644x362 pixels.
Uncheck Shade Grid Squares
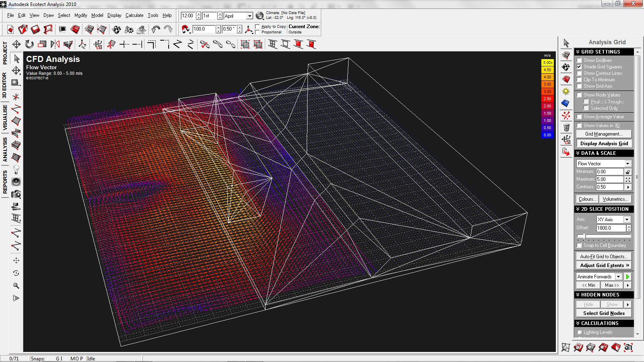[579, 67]
